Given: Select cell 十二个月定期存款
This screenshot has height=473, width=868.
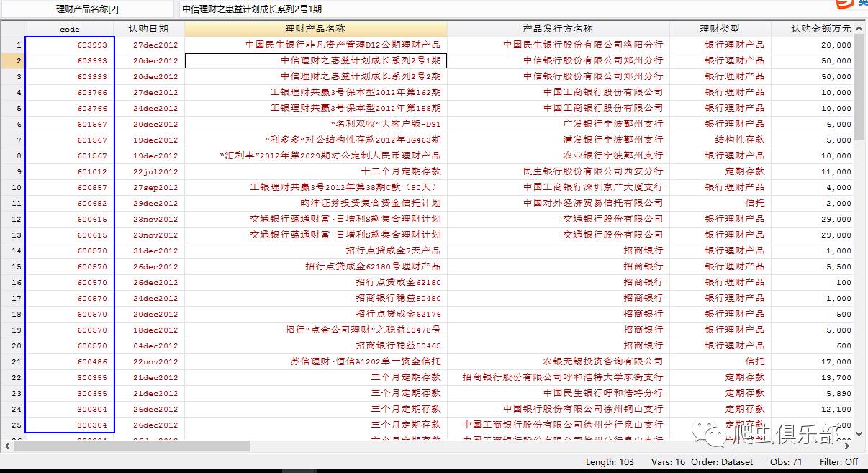Looking at the screenshot, I should tap(316, 171).
